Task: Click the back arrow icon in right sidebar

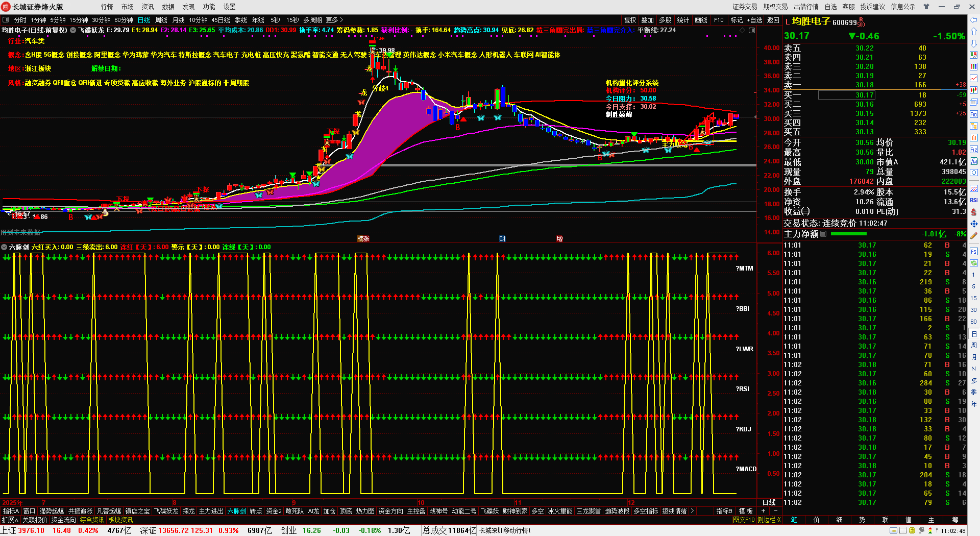Action: [x=974, y=19]
